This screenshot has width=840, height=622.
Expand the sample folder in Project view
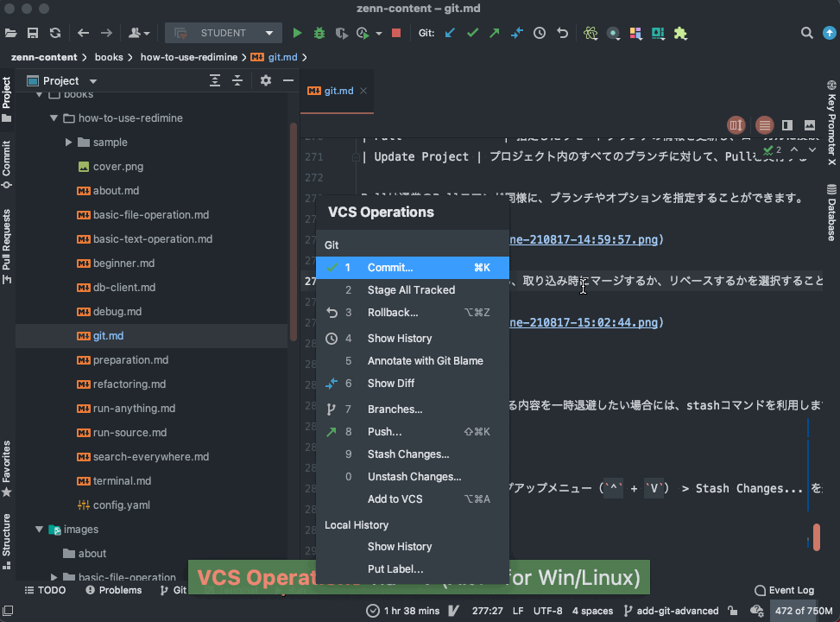tap(68, 142)
